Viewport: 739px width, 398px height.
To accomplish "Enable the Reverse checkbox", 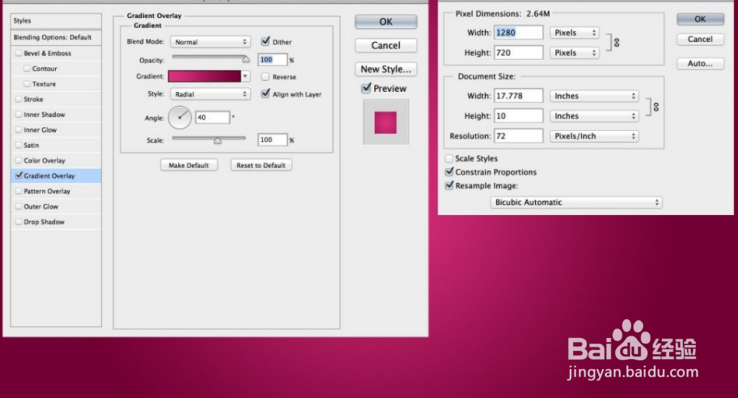I will tap(265, 76).
